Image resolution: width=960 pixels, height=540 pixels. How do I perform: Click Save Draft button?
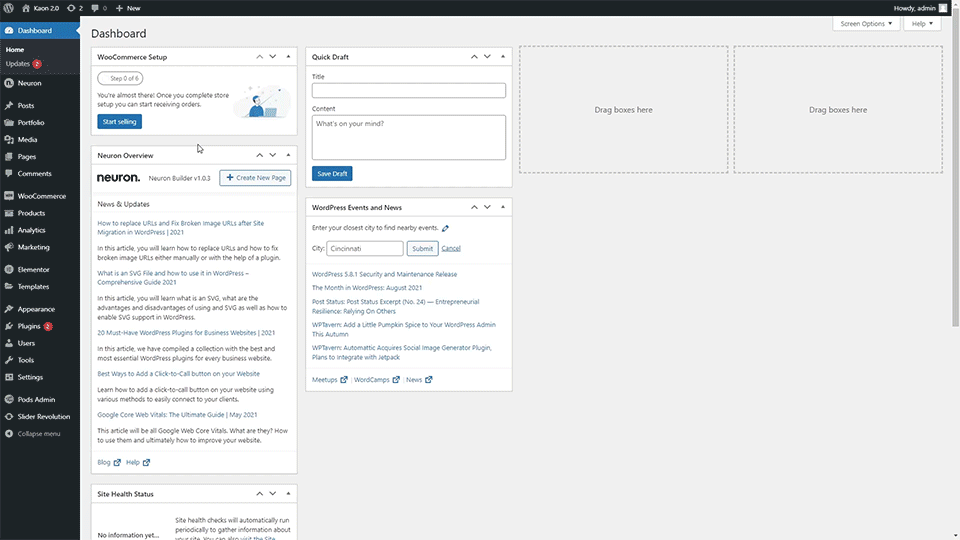332,174
